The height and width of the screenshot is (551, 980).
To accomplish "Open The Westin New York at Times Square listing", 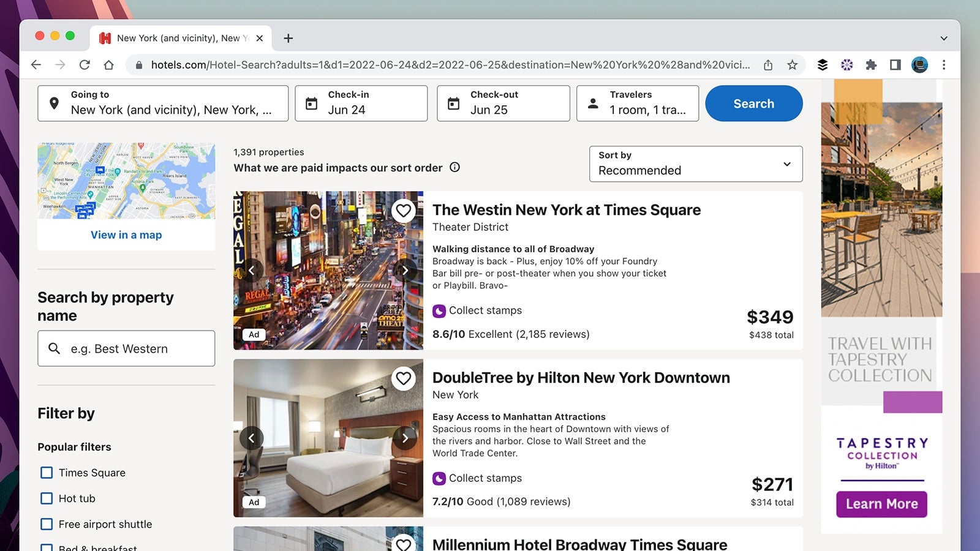I will pos(566,210).
